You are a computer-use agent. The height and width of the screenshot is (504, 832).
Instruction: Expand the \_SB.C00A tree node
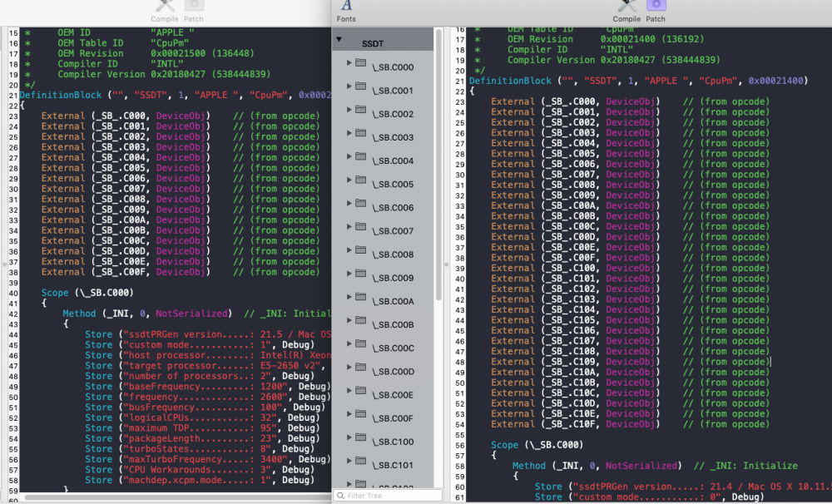coord(349,297)
